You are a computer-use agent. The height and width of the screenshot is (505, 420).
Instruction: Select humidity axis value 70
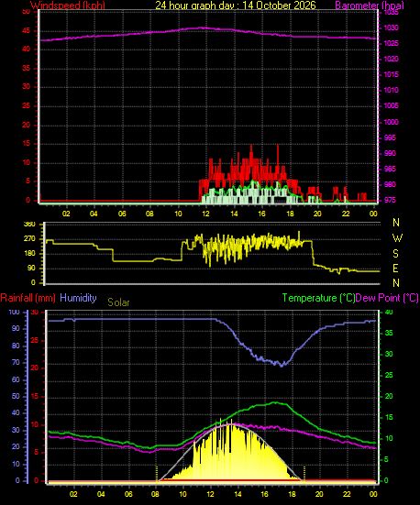(16, 363)
